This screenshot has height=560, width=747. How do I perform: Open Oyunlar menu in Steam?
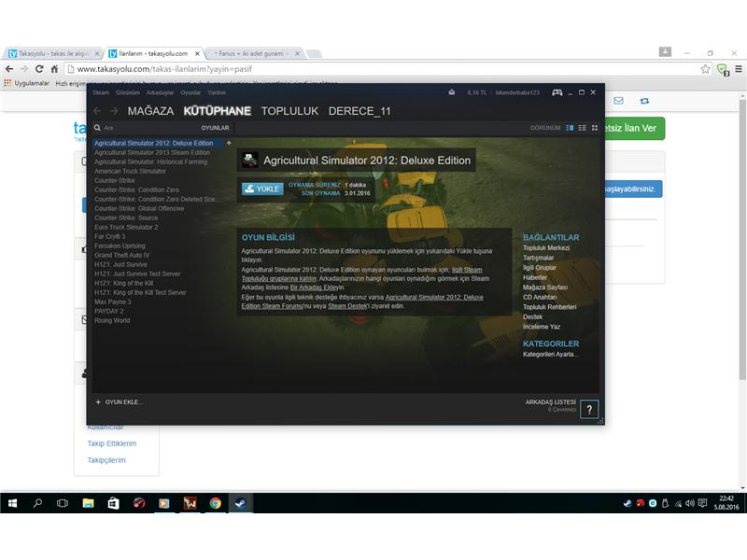[x=190, y=92]
